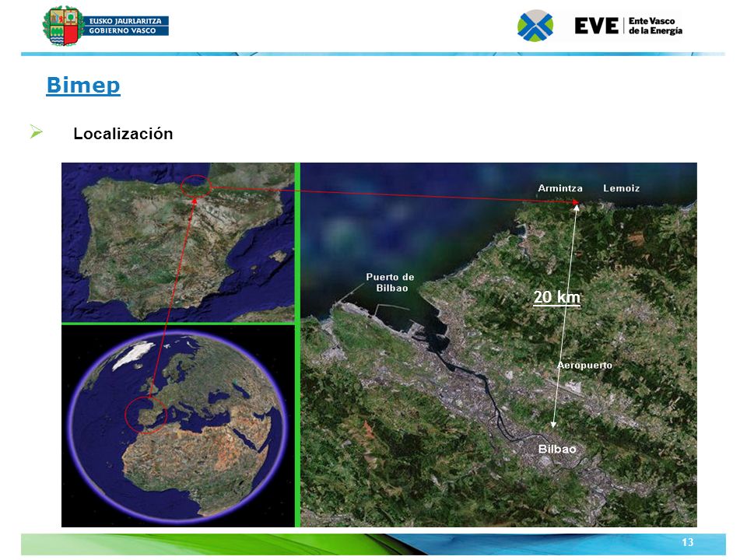747x560 pixels.
Task: Click the 'Localización' heading text
Action: 123,134
